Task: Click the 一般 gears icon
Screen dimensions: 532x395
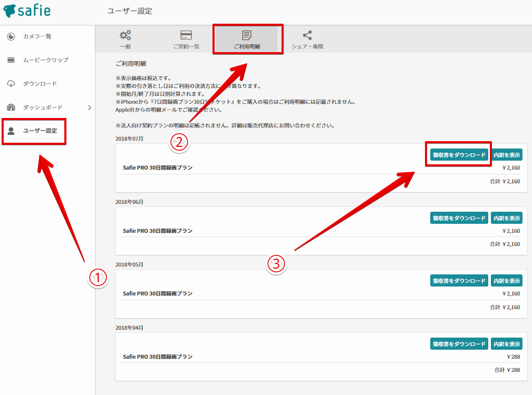Action: click(125, 35)
